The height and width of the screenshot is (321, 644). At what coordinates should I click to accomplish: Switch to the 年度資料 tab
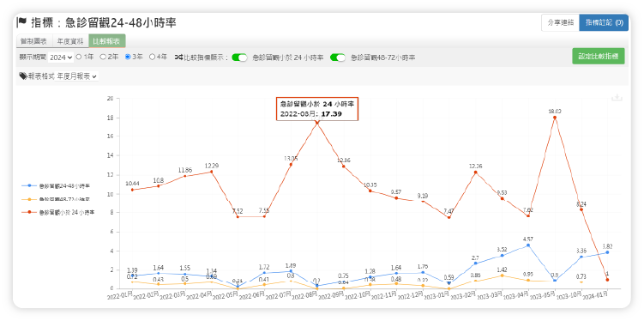pos(70,41)
